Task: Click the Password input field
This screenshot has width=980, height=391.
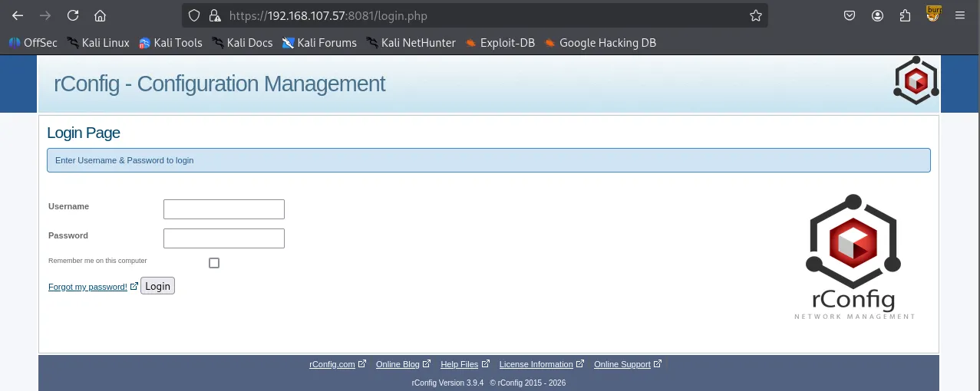Action: (224, 238)
